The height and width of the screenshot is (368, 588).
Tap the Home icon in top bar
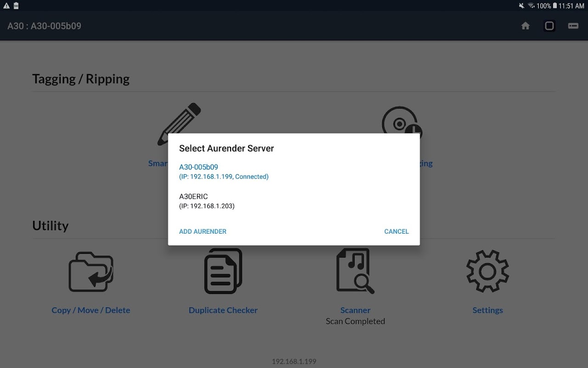[x=526, y=26]
